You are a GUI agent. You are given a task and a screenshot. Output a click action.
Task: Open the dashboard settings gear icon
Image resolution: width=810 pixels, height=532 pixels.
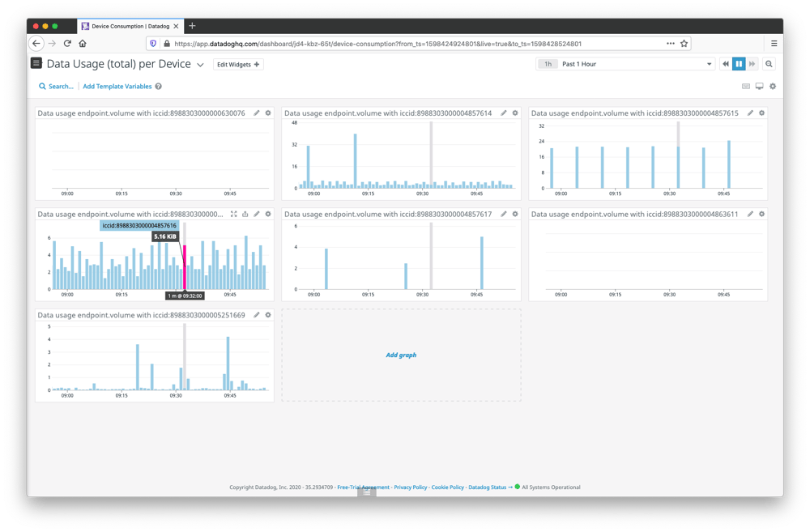click(773, 86)
